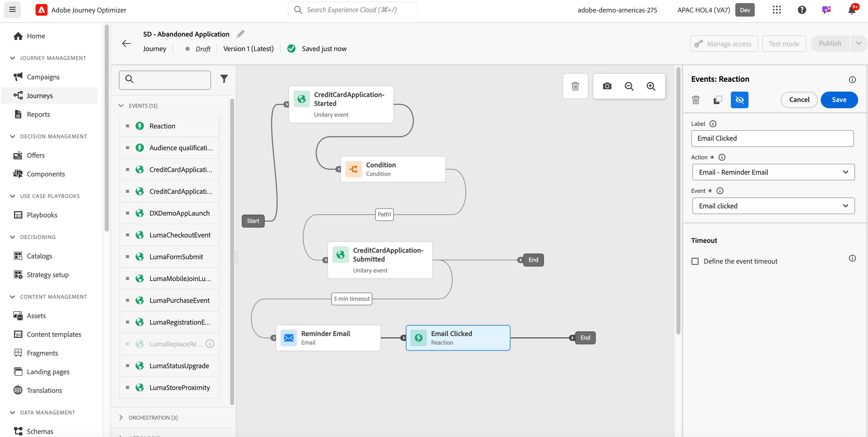Click the Label input field Email Clicked
Viewport: 868px width, 437px height.
(x=772, y=138)
